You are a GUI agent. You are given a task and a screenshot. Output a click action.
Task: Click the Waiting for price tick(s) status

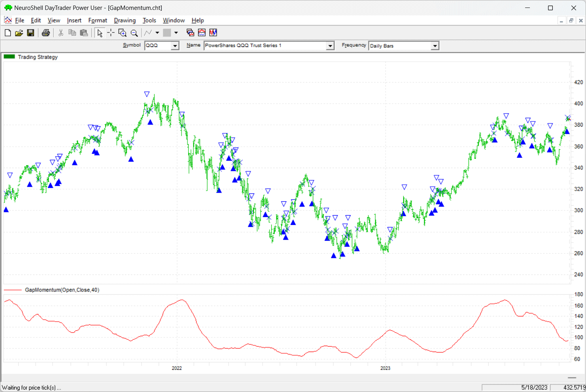(32, 388)
